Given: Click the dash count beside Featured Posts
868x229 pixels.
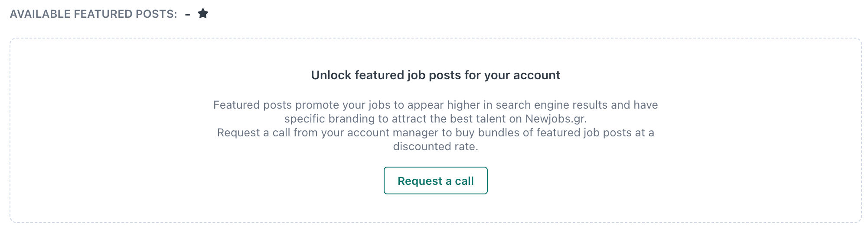Looking at the screenshot, I should 187,14.
